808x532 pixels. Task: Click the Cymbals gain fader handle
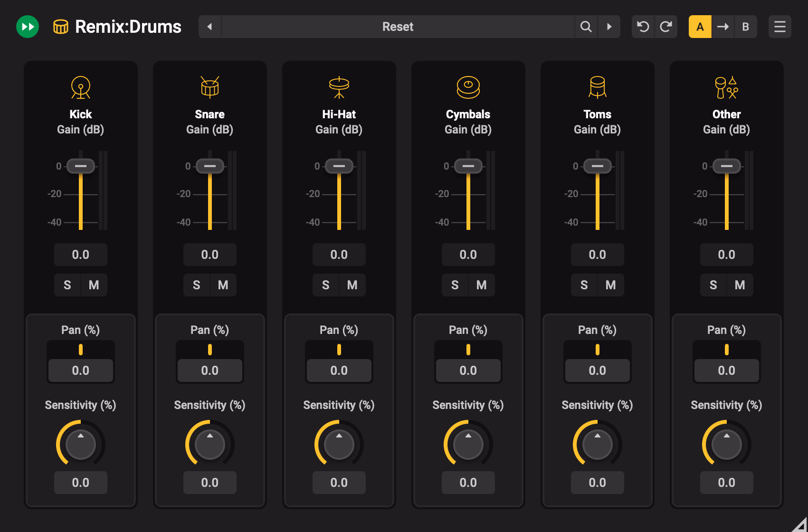click(468, 166)
